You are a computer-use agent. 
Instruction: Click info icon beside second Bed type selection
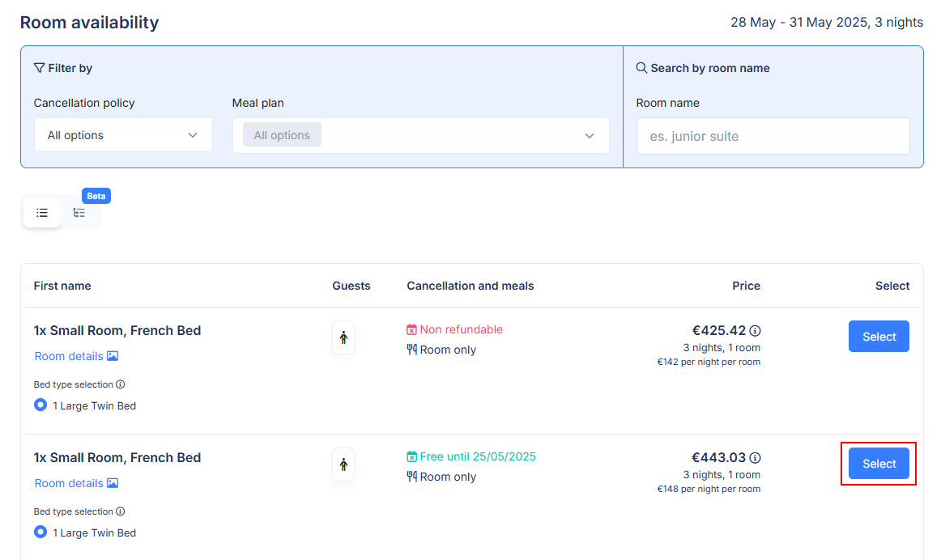121,511
